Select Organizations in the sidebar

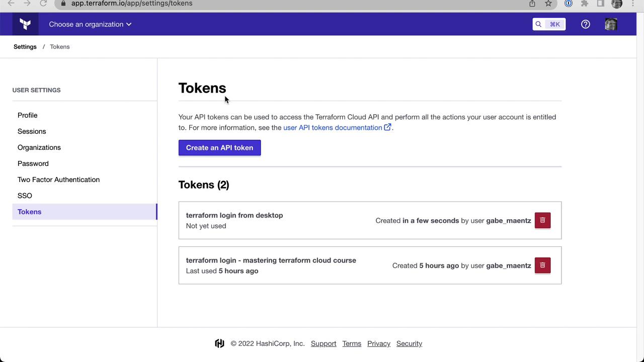[x=39, y=147]
